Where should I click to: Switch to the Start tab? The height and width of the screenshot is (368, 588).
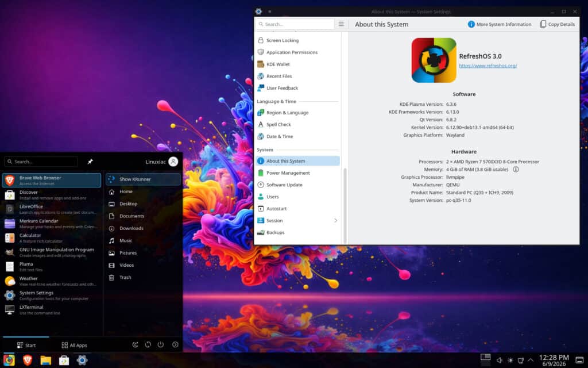click(26, 345)
